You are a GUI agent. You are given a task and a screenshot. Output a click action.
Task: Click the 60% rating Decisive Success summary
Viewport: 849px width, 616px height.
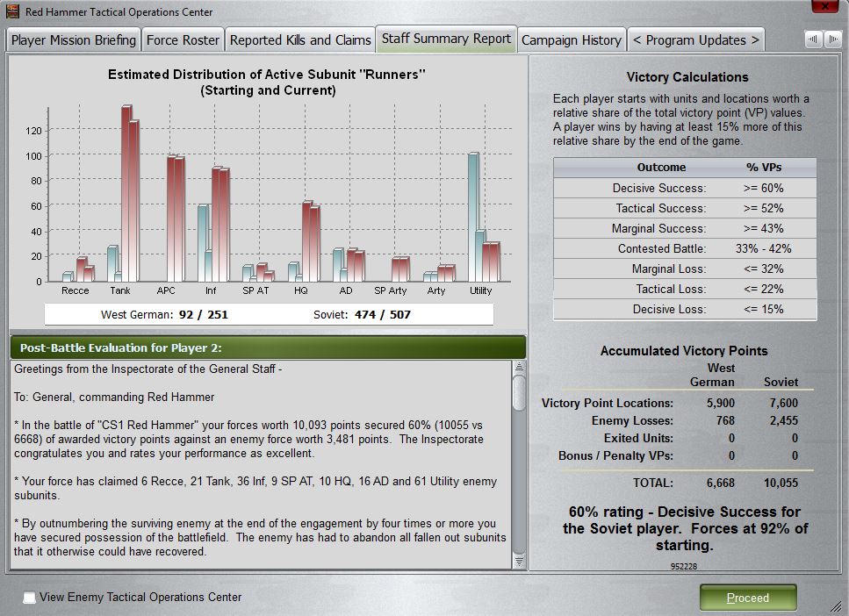(685, 528)
